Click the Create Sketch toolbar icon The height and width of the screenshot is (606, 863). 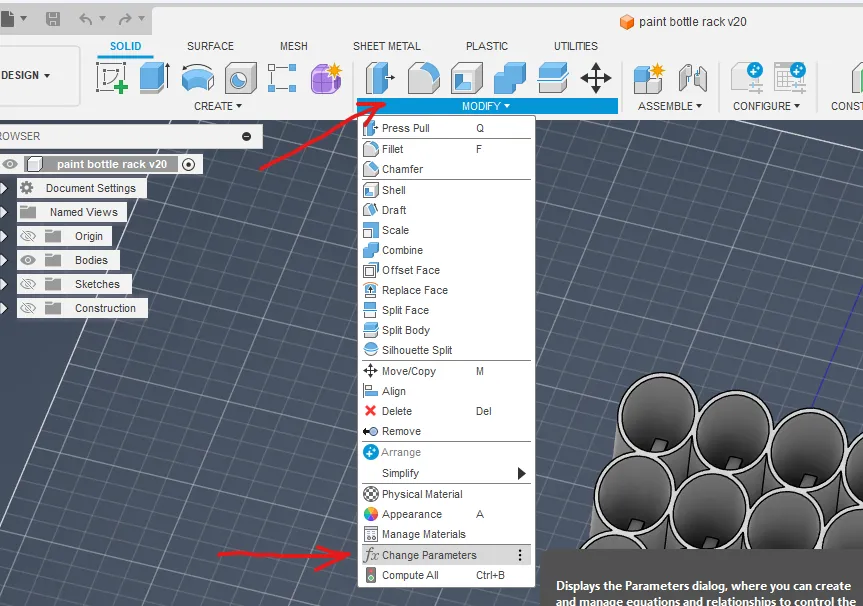coord(112,77)
